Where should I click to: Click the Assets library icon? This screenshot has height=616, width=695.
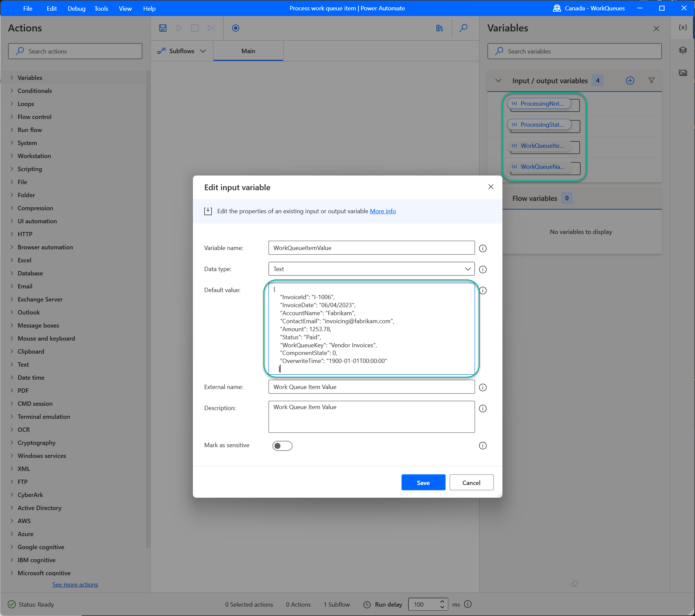439,28
